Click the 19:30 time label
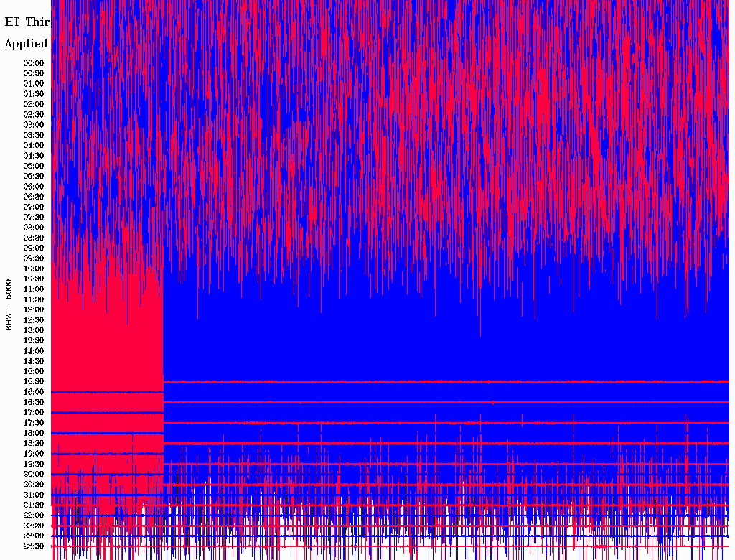Viewport: 735px width, 560px height. (34, 464)
